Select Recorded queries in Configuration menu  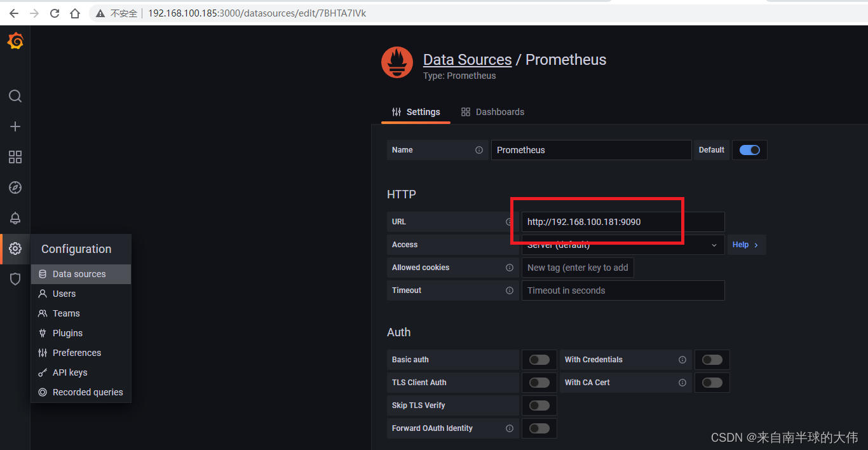[x=81, y=392]
